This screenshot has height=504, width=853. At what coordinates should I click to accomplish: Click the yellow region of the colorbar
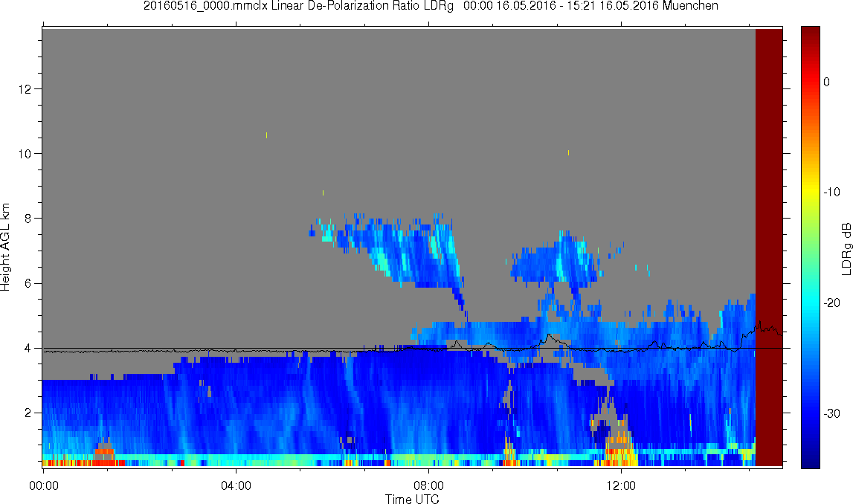coord(810,187)
